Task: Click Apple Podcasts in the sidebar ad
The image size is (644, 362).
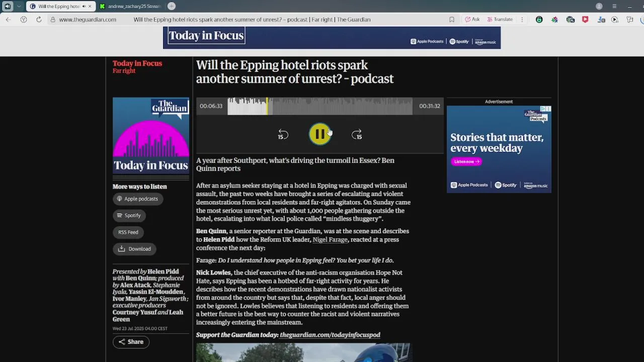Action: point(469,185)
